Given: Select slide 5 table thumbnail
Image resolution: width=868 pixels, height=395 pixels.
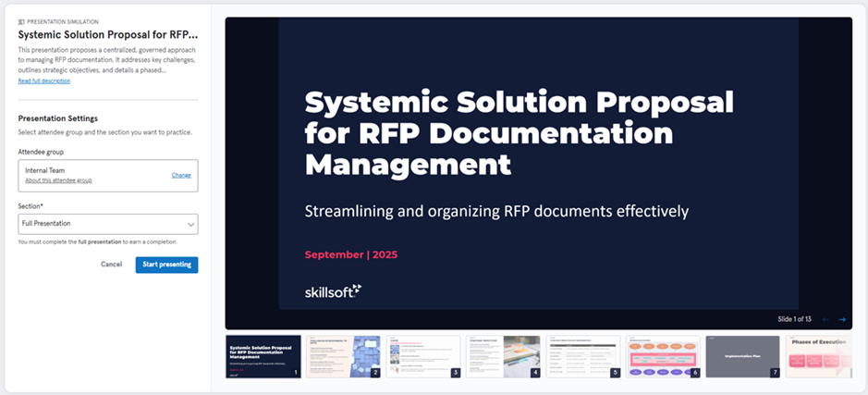Looking at the screenshot, I should (x=582, y=356).
